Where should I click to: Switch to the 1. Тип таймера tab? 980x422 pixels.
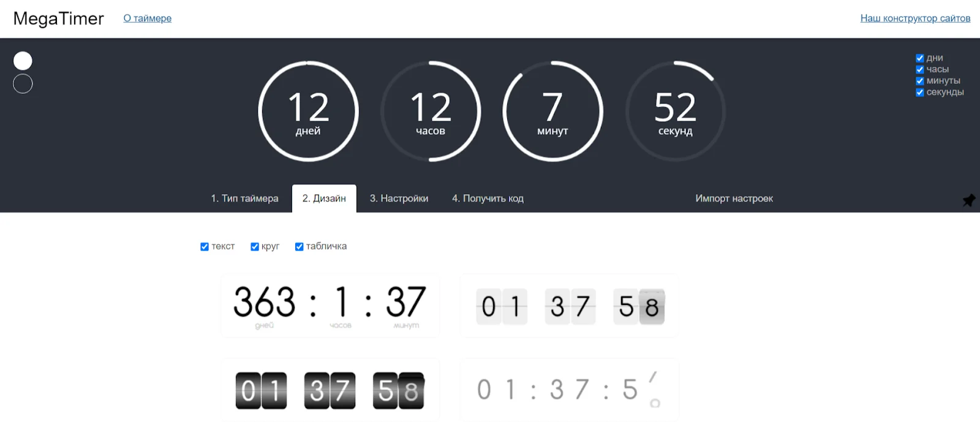coord(244,198)
